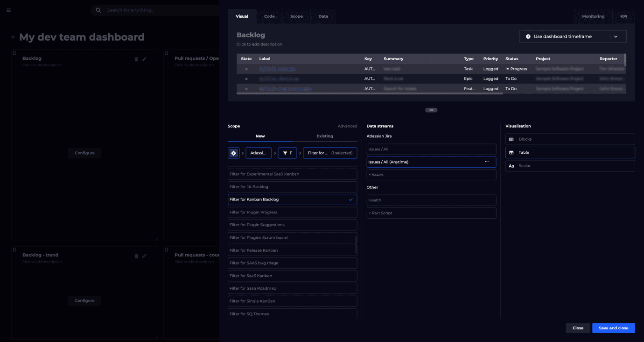Click the horizontal panel resize handle
This screenshot has width=644, height=342.
431,110
